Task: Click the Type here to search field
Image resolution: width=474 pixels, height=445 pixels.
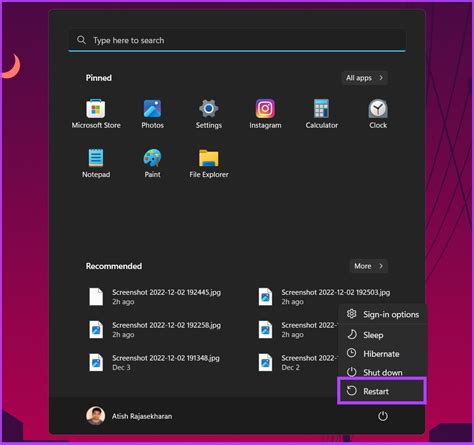Action: coord(237,40)
